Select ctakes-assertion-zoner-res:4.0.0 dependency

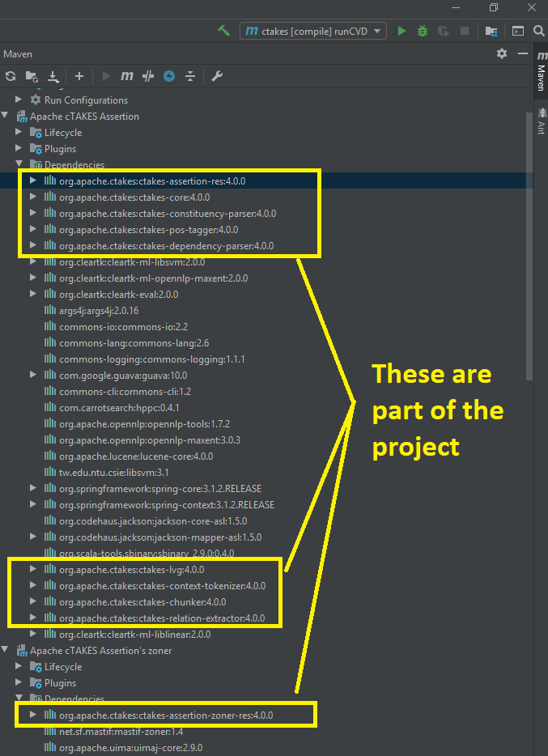(166, 716)
